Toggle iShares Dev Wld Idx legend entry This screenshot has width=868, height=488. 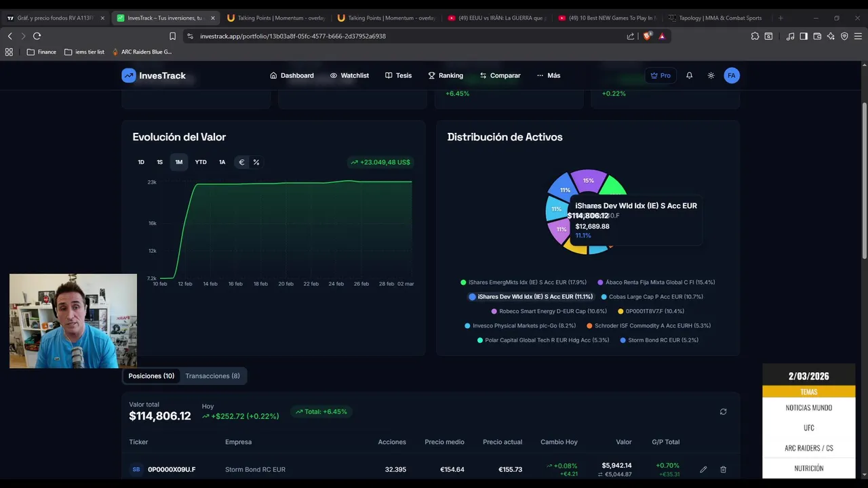(530, 296)
